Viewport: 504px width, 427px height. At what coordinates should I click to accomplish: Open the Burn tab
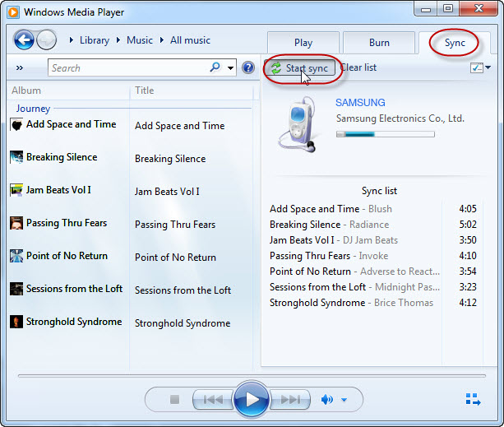tap(379, 43)
